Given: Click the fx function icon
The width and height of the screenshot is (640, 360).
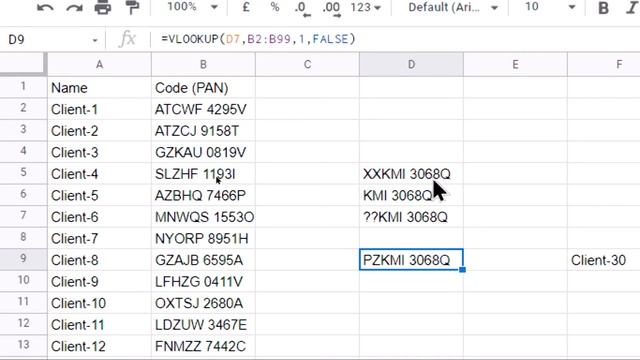Looking at the screenshot, I should point(127,40).
